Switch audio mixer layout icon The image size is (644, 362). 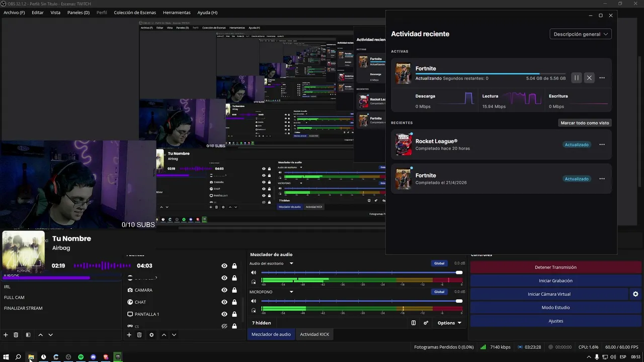(414, 323)
